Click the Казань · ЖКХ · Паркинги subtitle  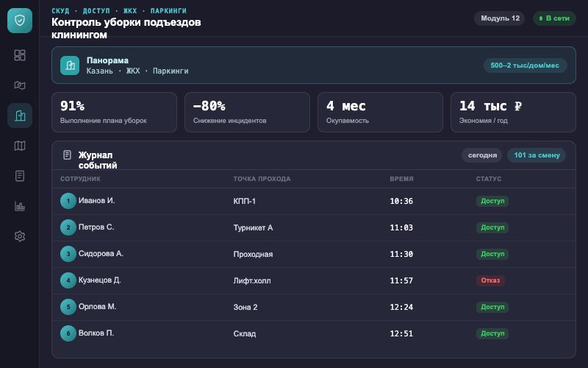[x=137, y=71]
